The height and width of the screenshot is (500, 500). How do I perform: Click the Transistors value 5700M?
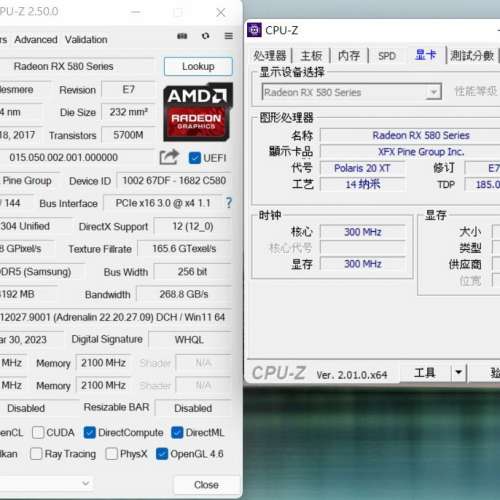coord(128,135)
